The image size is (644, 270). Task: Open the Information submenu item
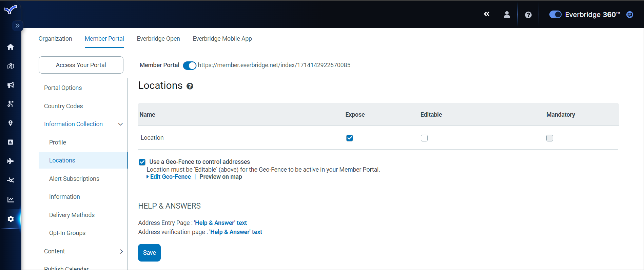pyautogui.click(x=64, y=197)
